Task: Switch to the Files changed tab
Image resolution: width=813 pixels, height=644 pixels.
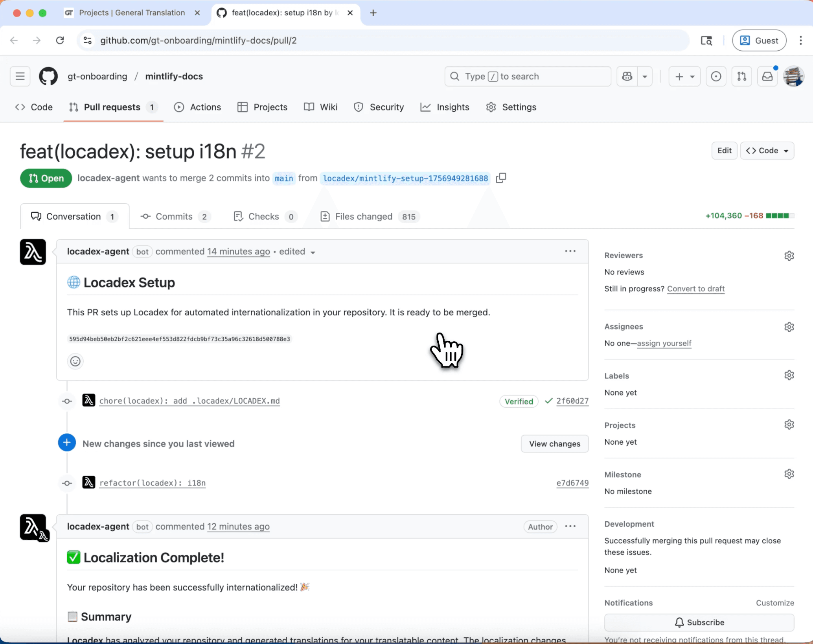Action: (x=364, y=216)
